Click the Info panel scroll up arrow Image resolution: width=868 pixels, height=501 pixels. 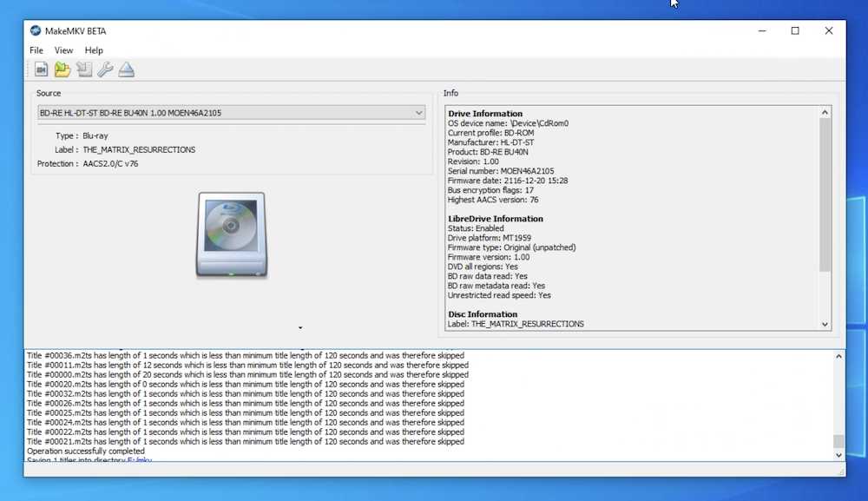[x=825, y=112]
